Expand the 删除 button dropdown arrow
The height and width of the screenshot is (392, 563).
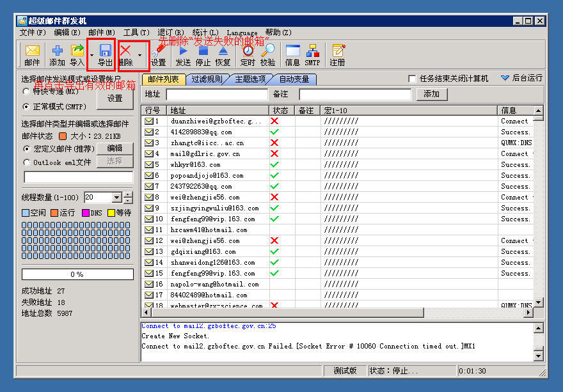click(139, 55)
